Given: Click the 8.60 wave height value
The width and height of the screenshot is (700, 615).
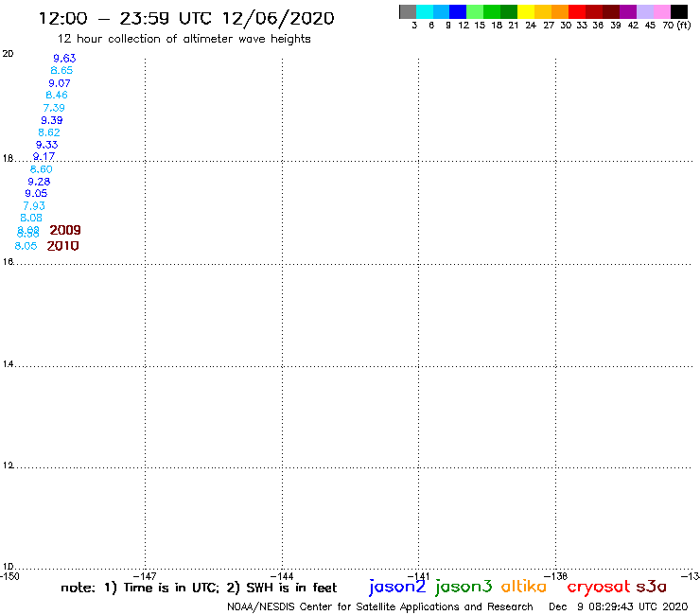Looking at the screenshot, I should (x=41, y=169).
